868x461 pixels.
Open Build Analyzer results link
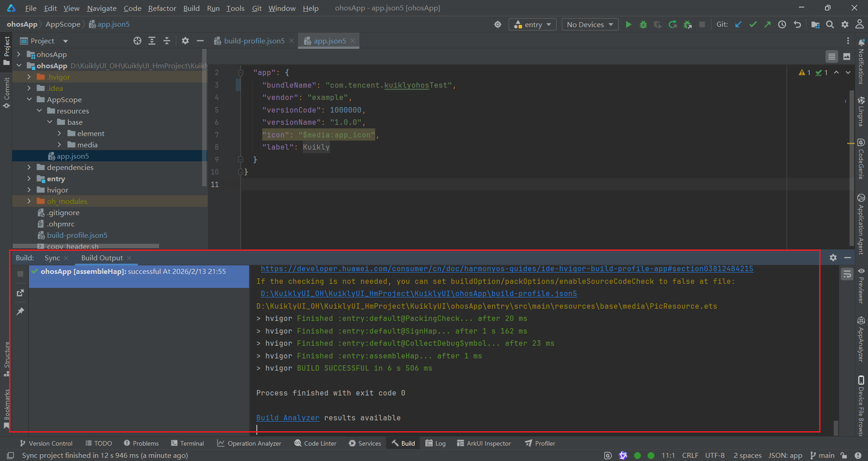click(x=288, y=418)
